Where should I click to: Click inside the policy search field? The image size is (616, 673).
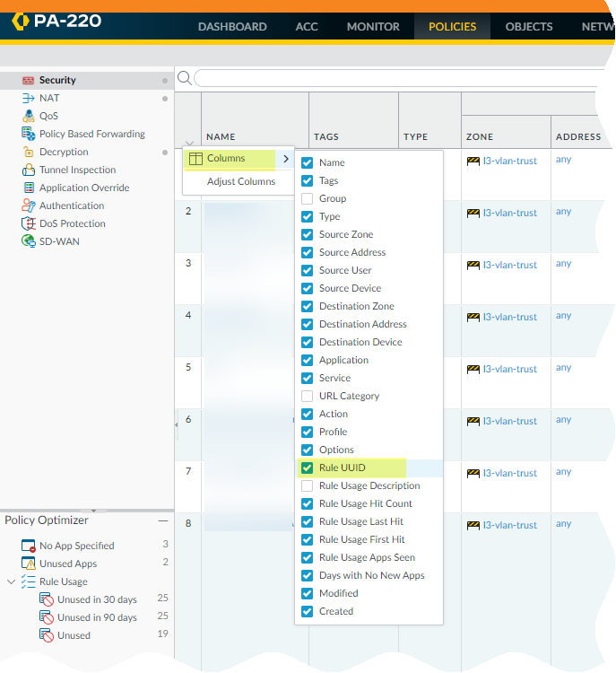[395, 78]
